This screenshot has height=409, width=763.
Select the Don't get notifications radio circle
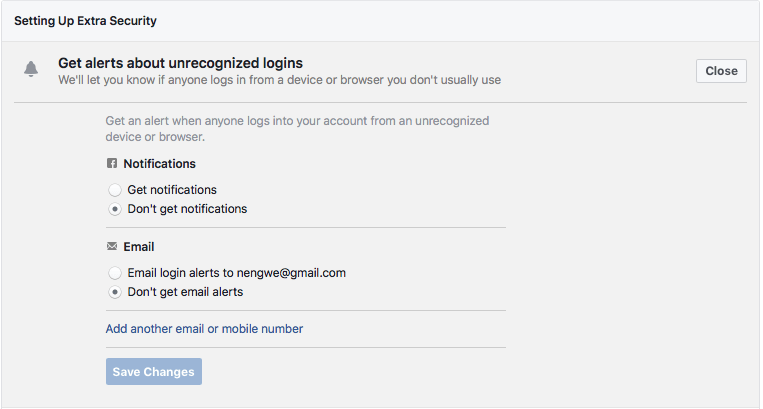[115, 209]
